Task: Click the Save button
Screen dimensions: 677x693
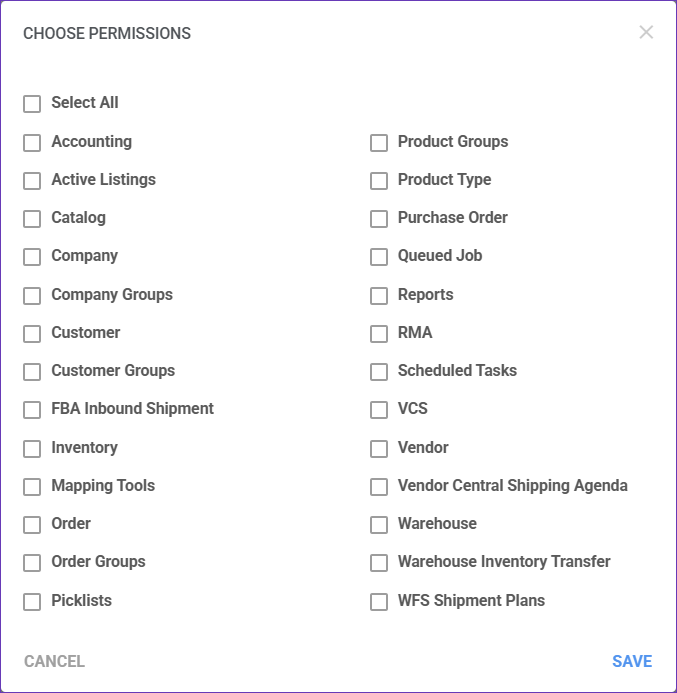Action: (632, 661)
